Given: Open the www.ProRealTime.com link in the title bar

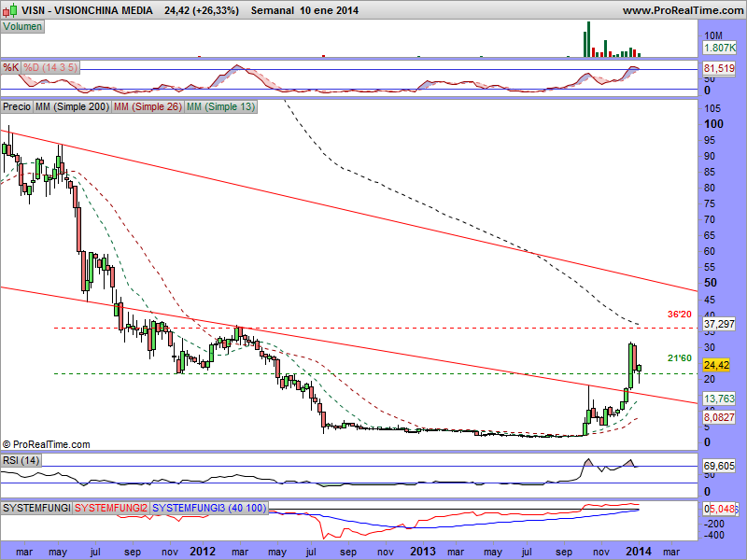Looking at the screenshot, I should click(683, 10).
